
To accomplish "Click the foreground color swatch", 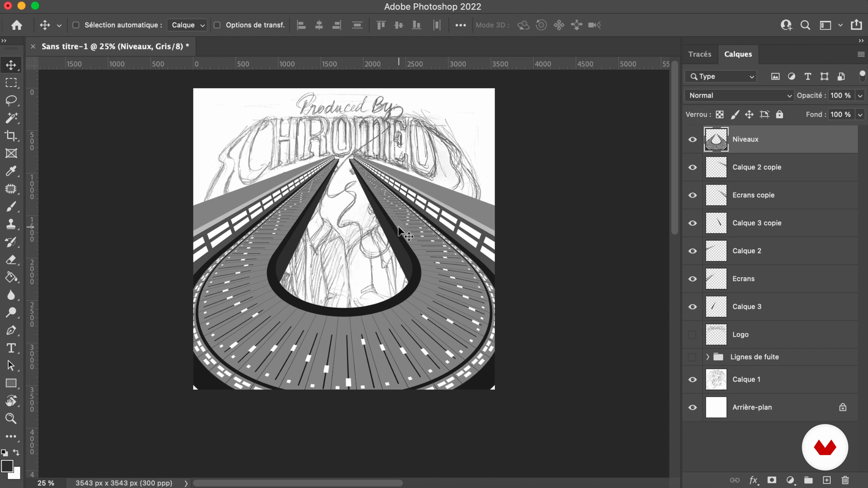I will [x=7, y=466].
